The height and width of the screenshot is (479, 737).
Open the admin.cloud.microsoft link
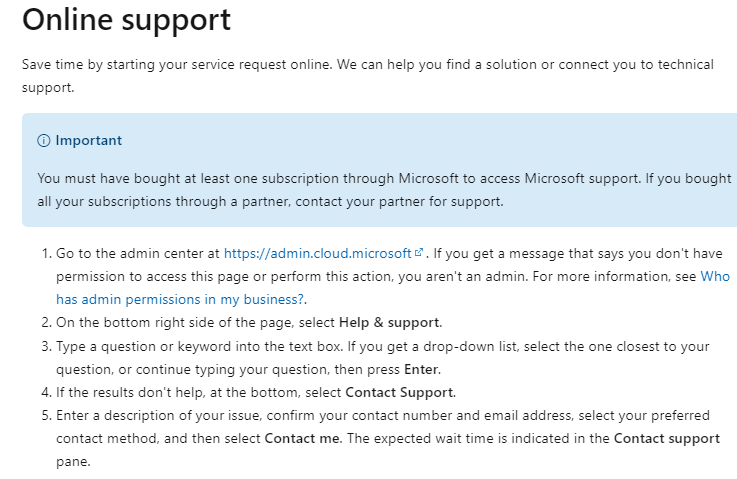point(317,253)
